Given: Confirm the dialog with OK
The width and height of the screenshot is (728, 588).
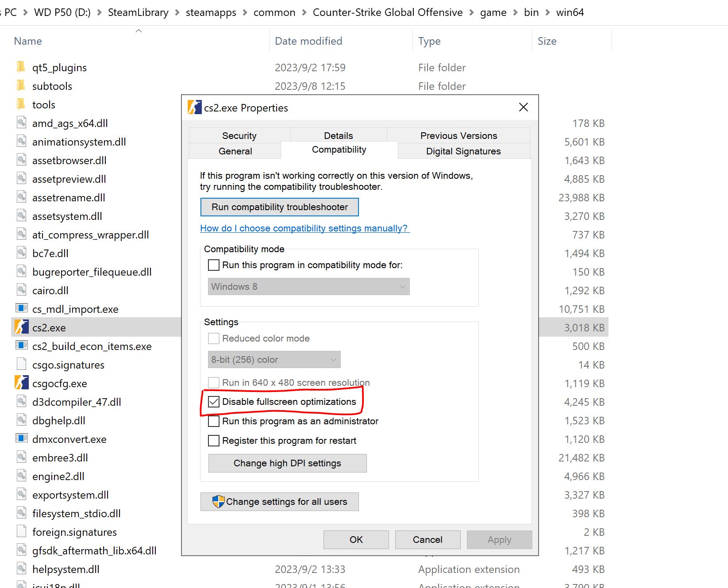Looking at the screenshot, I should (356, 540).
